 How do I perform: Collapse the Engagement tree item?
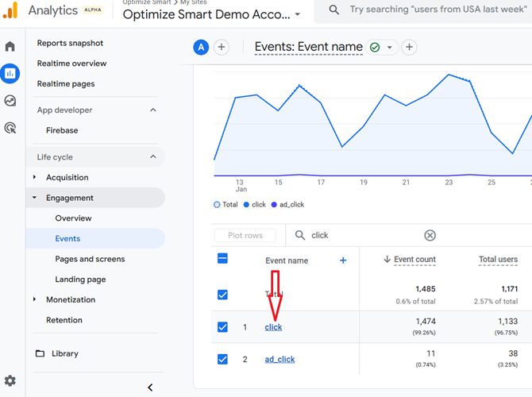(x=34, y=198)
